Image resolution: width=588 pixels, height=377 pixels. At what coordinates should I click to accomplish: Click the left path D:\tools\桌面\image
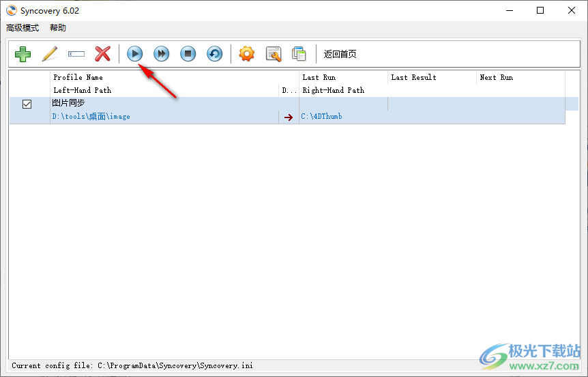91,116
